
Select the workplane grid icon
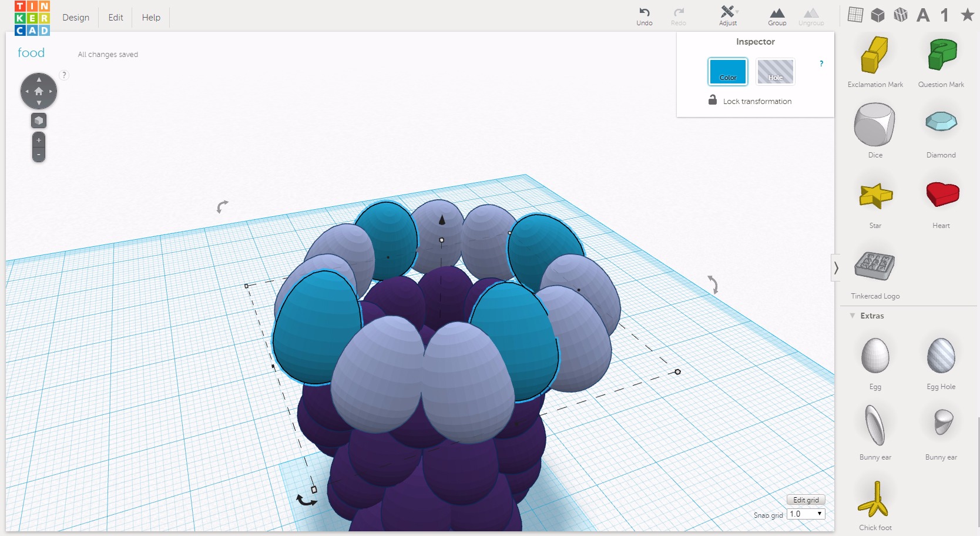855,15
